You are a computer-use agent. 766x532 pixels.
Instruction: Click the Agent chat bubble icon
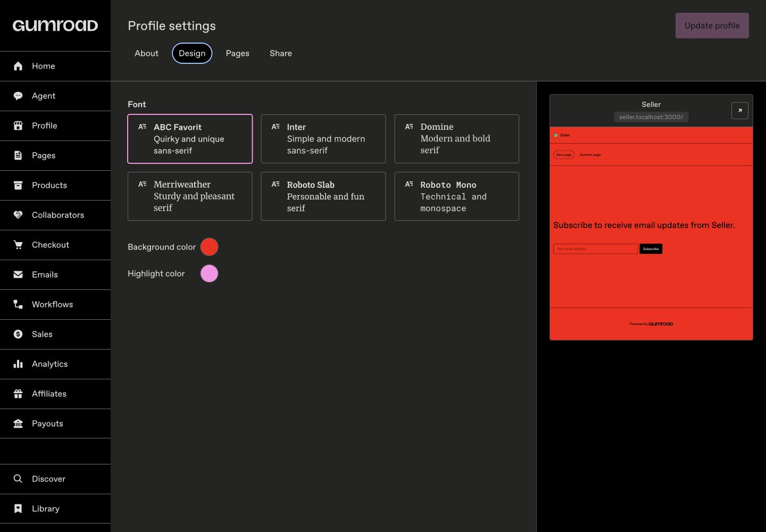18,96
